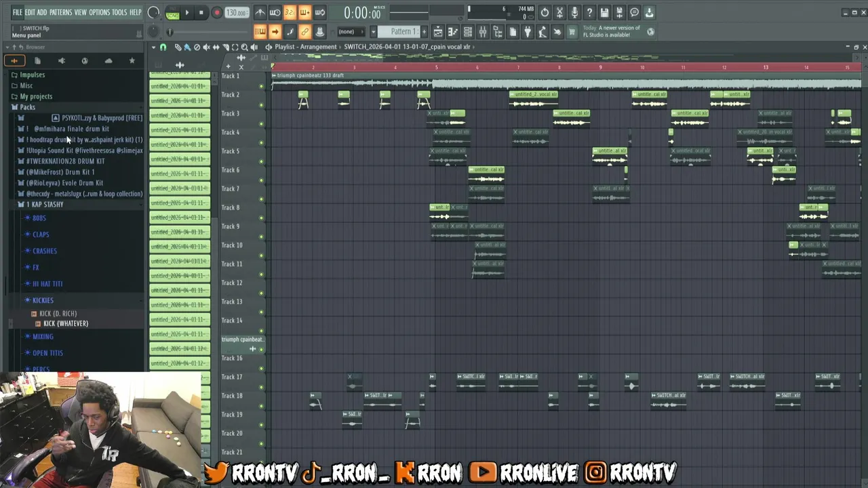
Task: Open the OPTIONS menu
Action: pyautogui.click(x=99, y=12)
